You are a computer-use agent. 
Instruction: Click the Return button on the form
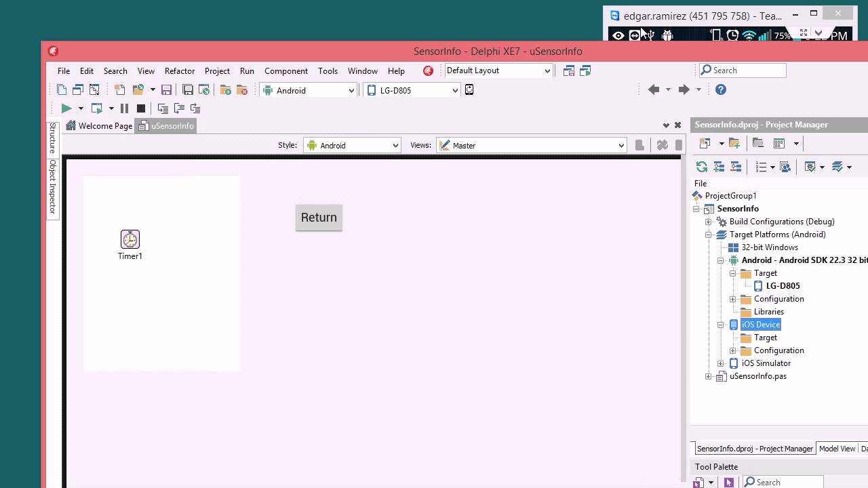319,218
